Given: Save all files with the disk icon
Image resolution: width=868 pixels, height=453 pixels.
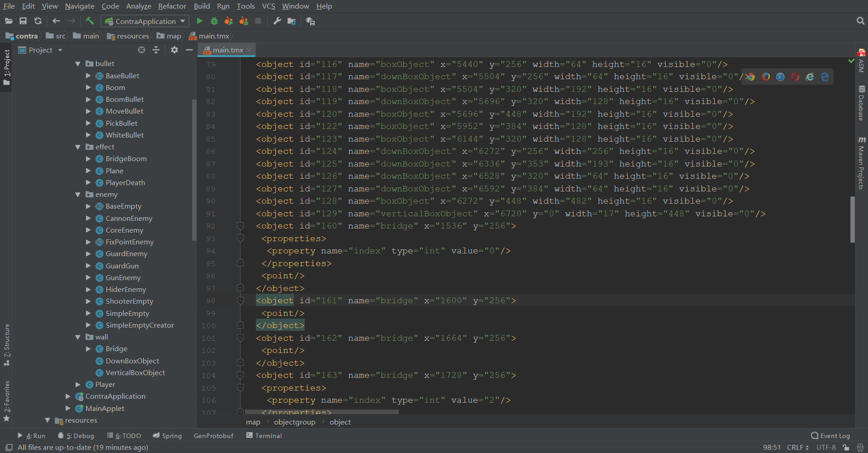Looking at the screenshot, I should (x=23, y=21).
